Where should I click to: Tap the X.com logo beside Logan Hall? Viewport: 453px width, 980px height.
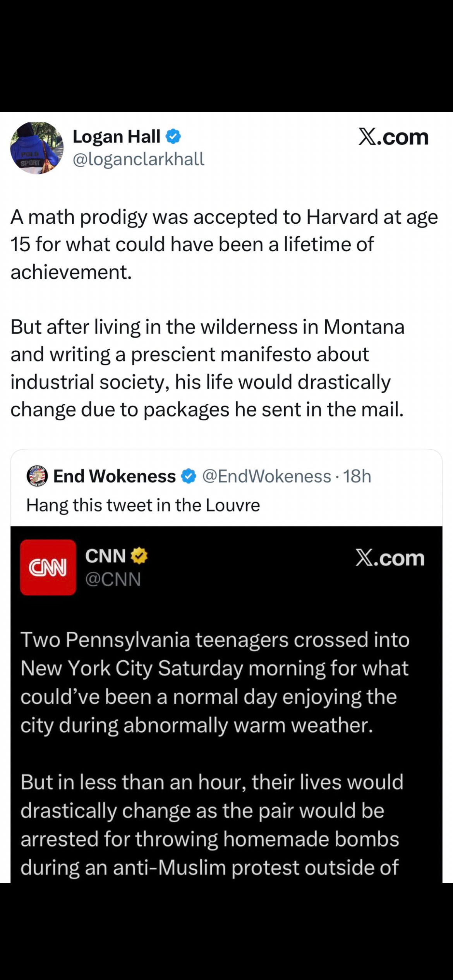pyautogui.click(x=393, y=137)
